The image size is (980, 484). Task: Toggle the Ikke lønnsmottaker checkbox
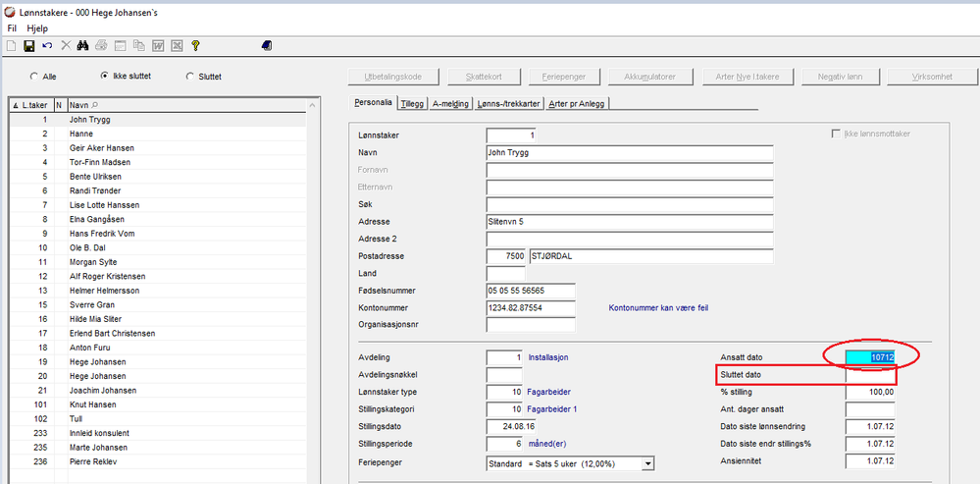pyautogui.click(x=836, y=134)
